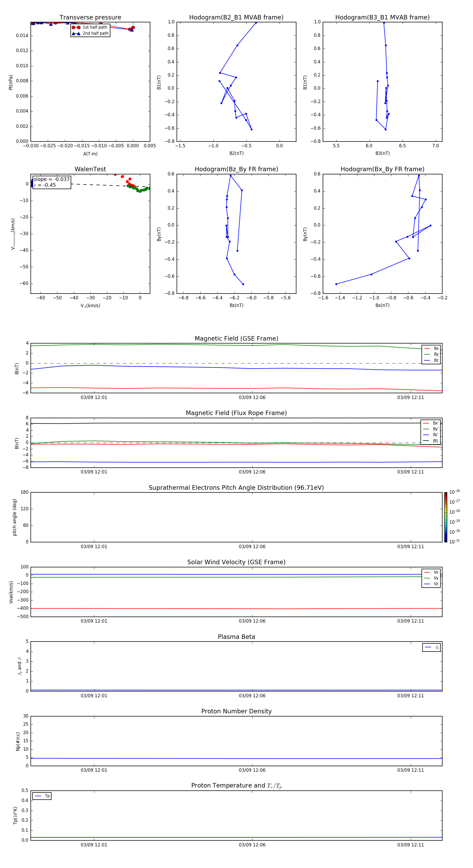Click the "Bx(nT)" x-axis label

382,305
